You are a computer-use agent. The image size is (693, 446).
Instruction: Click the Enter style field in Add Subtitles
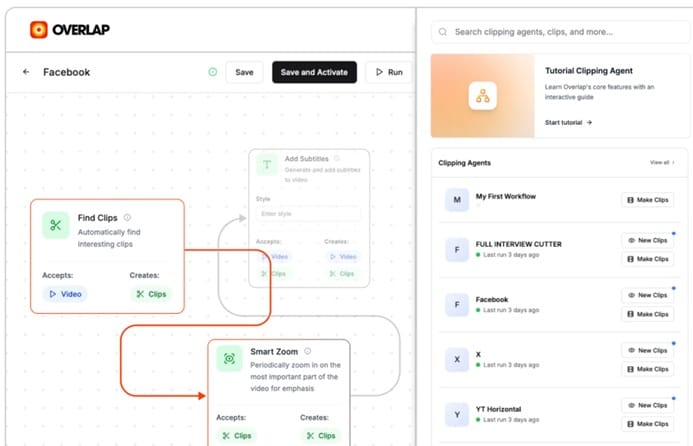(308, 214)
